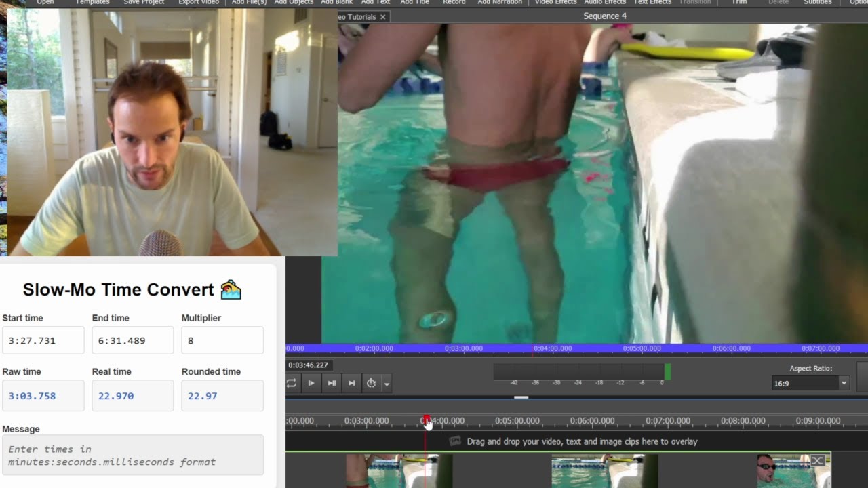
Task: Click Add Narration in the toolbar
Action: pyautogui.click(x=500, y=3)
